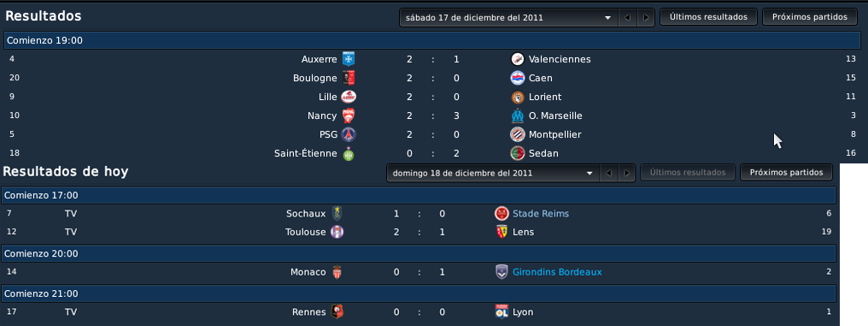Click the Toulouse club crest icon
Screen dimensions: 868x326
(x=337, y=232)
